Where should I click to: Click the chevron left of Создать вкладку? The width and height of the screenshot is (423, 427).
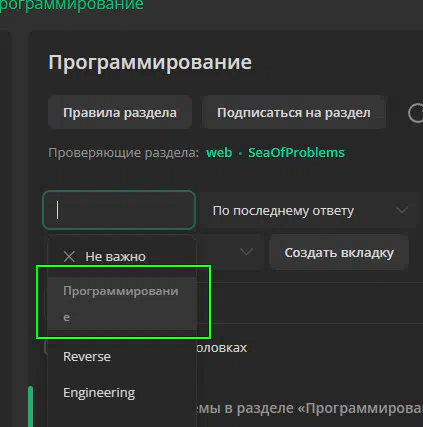[246, 252]
